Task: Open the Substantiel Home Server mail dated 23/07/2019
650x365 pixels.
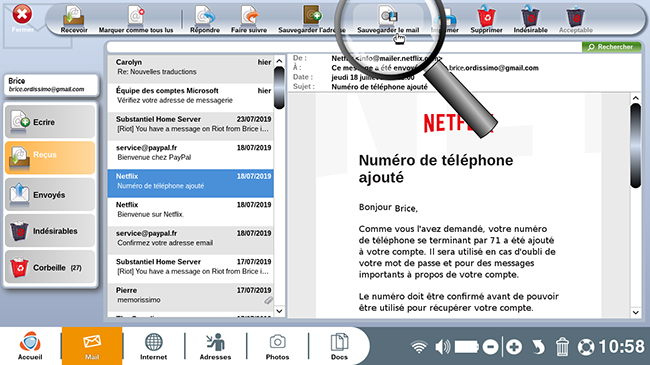Action: click(x=190, y=126)
